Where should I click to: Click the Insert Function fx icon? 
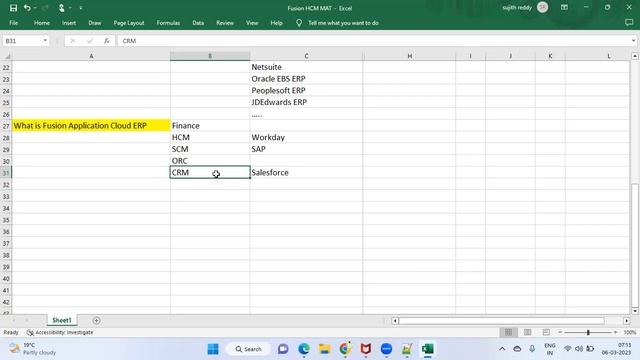coord(107,41)
